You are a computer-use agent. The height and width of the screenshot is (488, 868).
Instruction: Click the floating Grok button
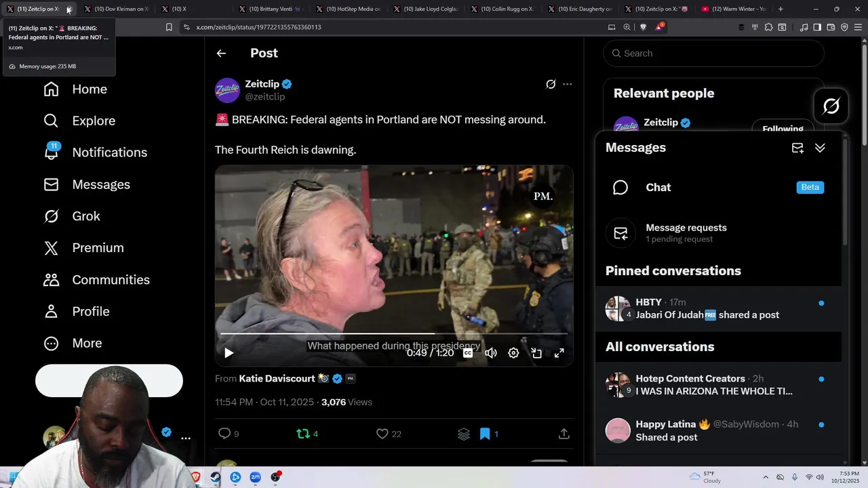pos(831,106)
